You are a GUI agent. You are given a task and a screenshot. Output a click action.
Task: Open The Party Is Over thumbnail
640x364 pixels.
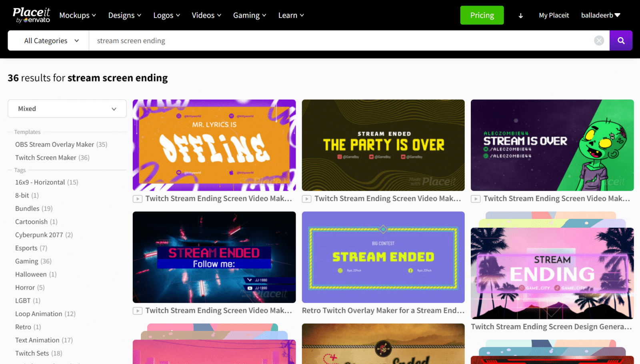tap(383, 145)
